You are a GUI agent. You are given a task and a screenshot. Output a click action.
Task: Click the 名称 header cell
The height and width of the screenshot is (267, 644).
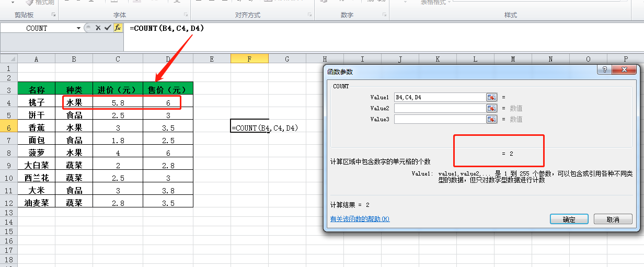[36, 89]
